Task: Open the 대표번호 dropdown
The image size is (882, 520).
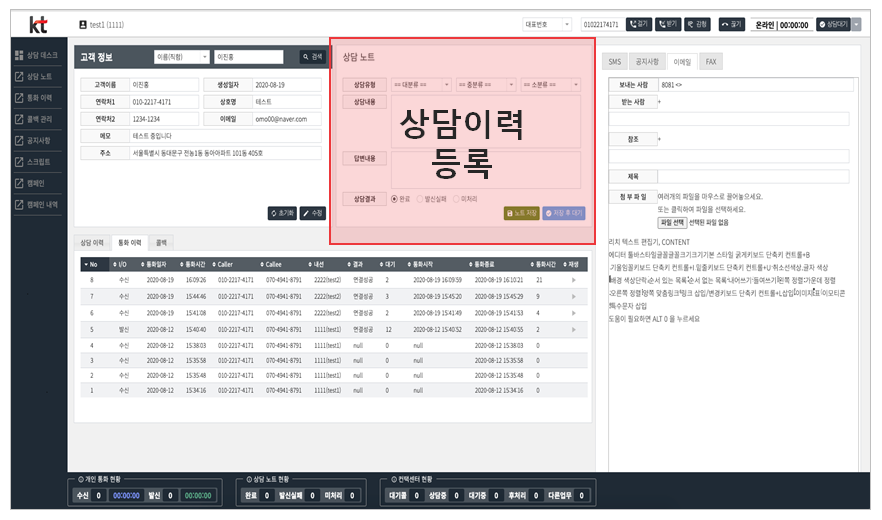Action: pos(547,25)
